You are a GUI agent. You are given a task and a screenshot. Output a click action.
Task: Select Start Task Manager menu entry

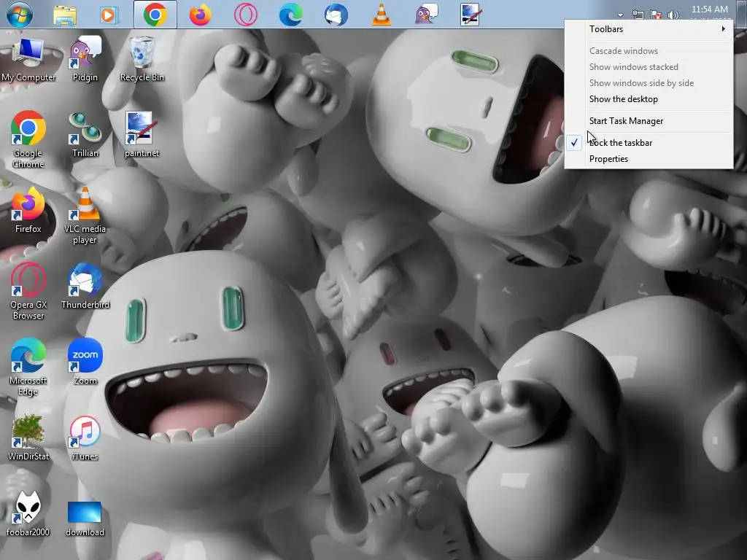[x=626, y=121]
